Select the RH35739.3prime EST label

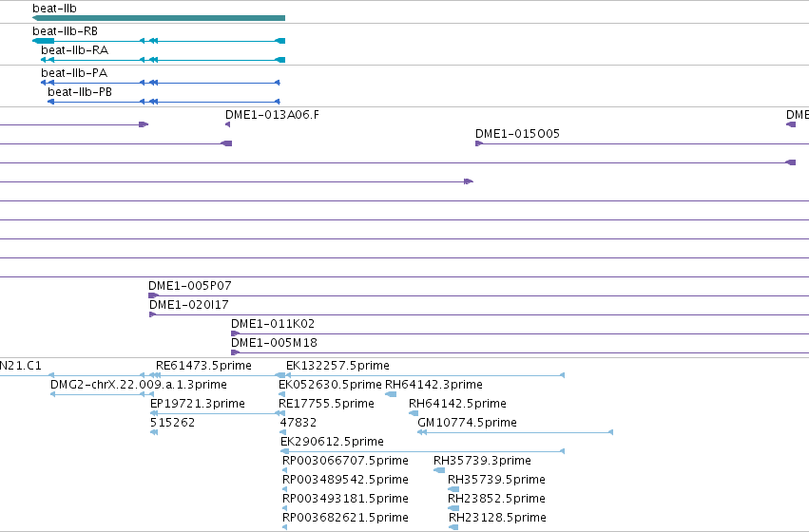pyautogui.click(x=482, y=461)
